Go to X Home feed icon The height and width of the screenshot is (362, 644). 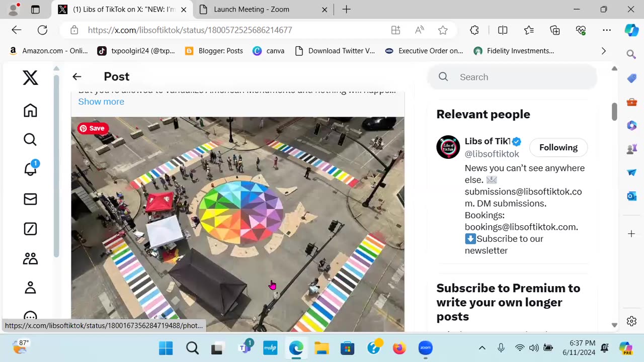point(30,111)
